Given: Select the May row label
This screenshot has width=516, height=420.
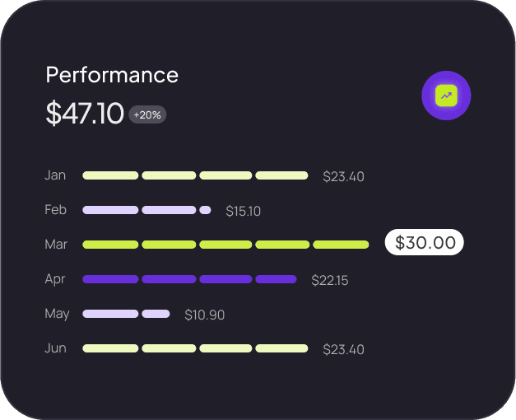Looking at the screenshot, I should [x=57, y=314].
